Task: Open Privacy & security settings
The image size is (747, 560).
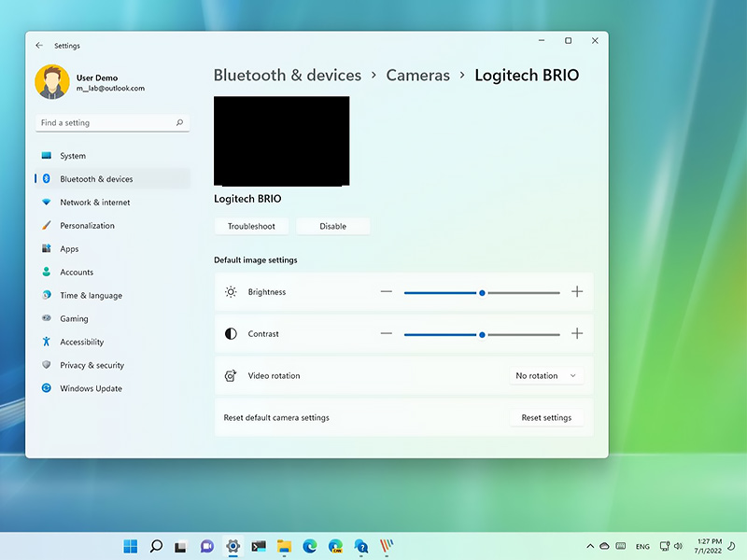Action: pyautogui.click(x=112, y=365)
